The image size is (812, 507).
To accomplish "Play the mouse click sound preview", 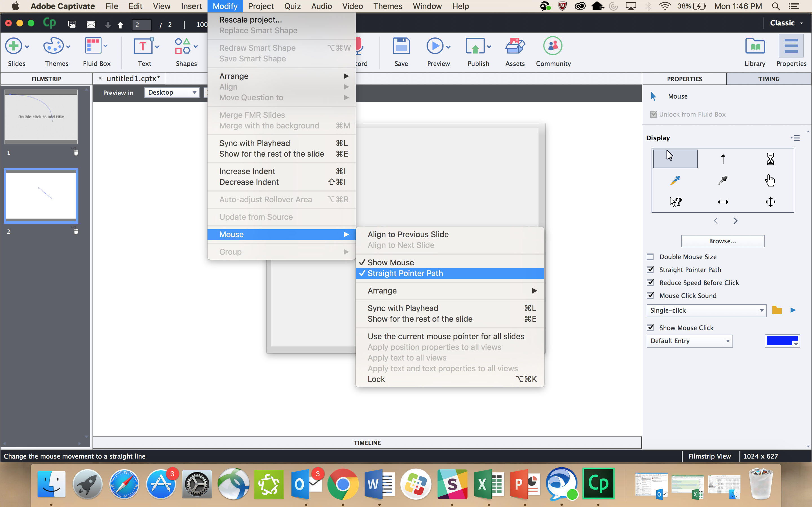I will click(793, 310).
